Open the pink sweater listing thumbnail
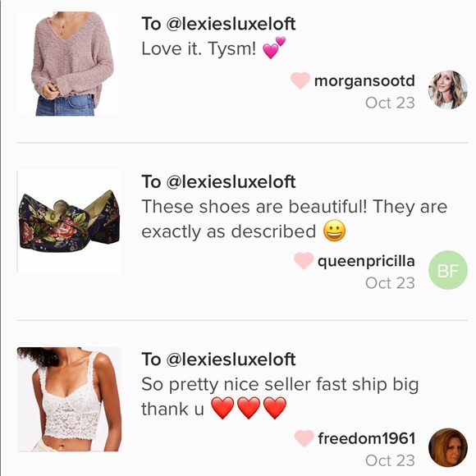 click(69, 64)
